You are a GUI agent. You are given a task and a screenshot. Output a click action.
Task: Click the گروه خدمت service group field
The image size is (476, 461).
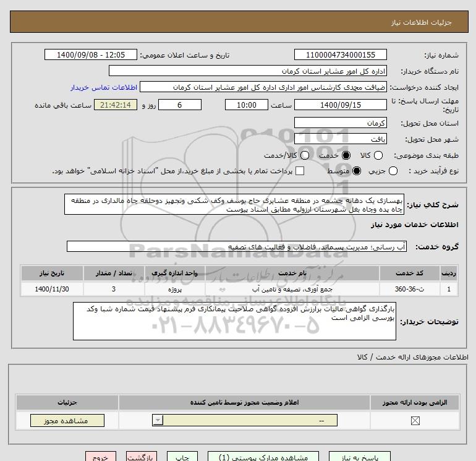pos(237,246)
